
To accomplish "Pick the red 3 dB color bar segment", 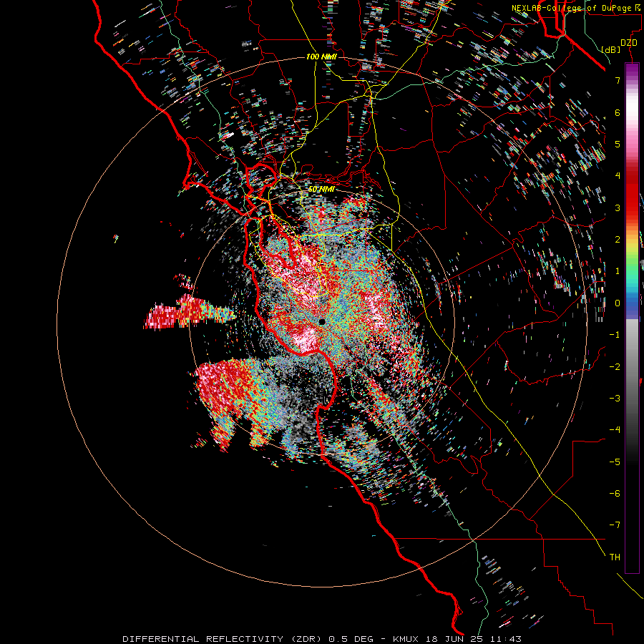I will (632, 208).
